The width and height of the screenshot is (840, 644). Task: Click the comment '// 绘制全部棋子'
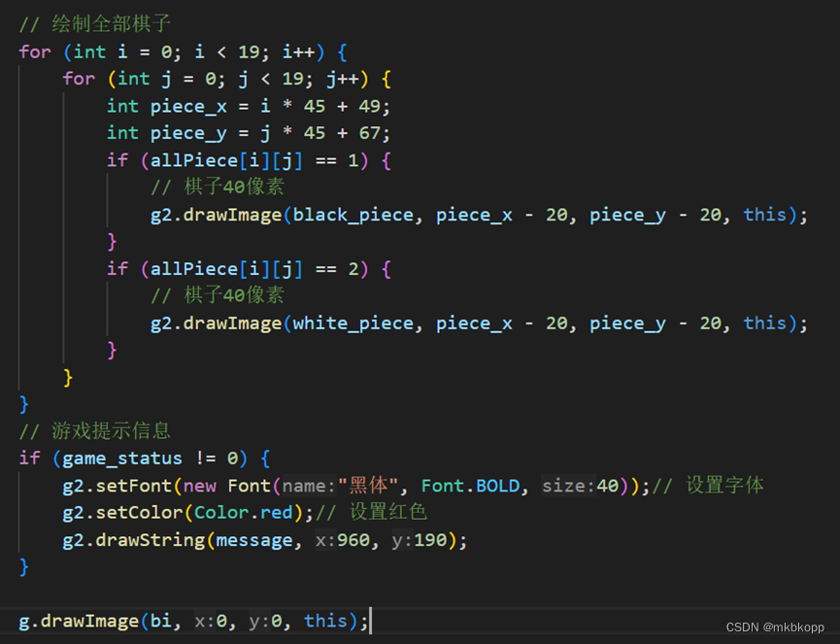click(95, 24)
